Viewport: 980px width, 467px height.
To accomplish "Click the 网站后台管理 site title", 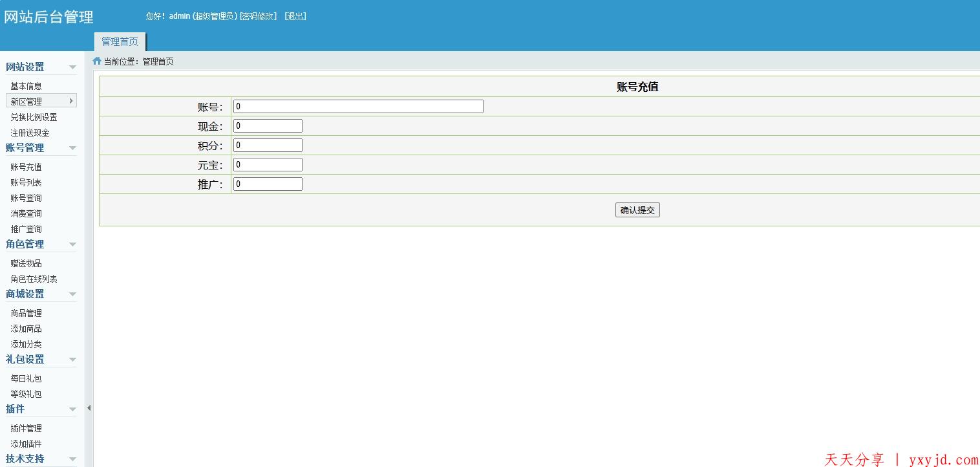I will pos(48,17).
